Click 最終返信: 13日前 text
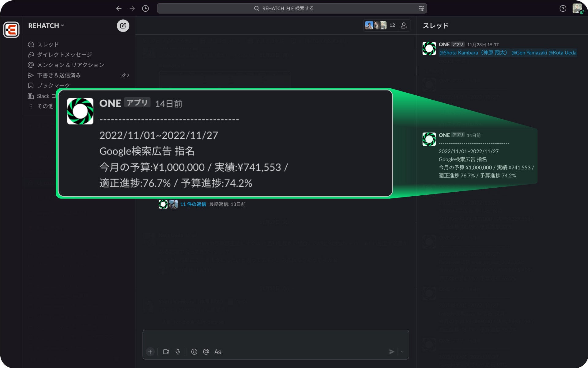The width and height of the screenshot is (588, 368). [227, 204]
